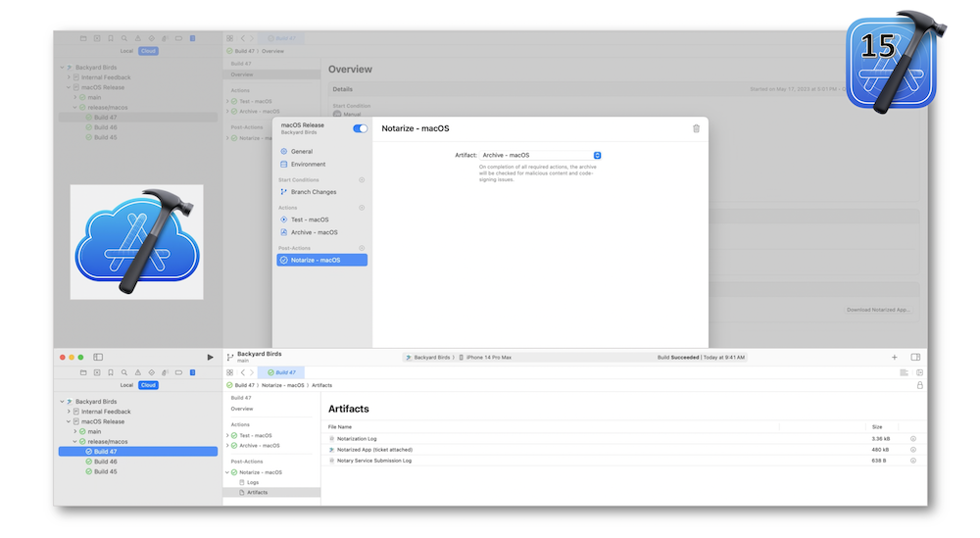The image size is (980, 538).
Task: Open Breakpoint navigator icon in lower window
Action: (x=178, y=372)
